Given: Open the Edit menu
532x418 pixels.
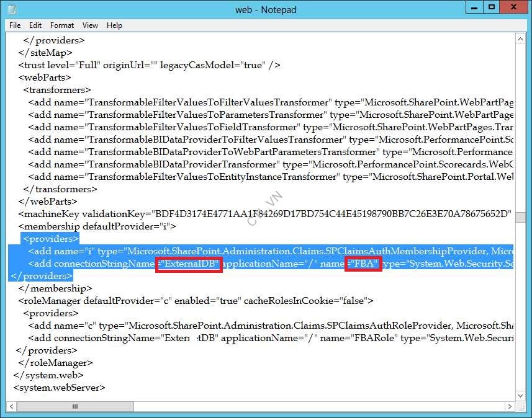Looking at the screenshot, I should 35,25.
